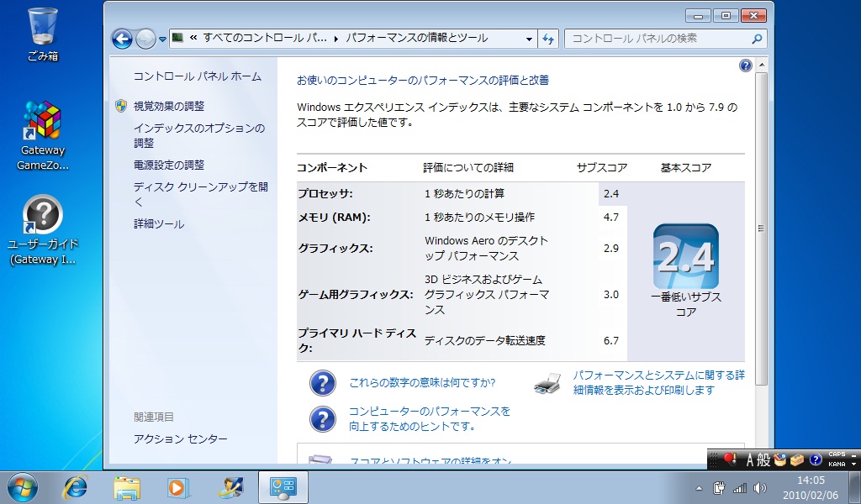Open the address bar history dropdown
The image size is (861, 504).
click(x=529, y=39)
